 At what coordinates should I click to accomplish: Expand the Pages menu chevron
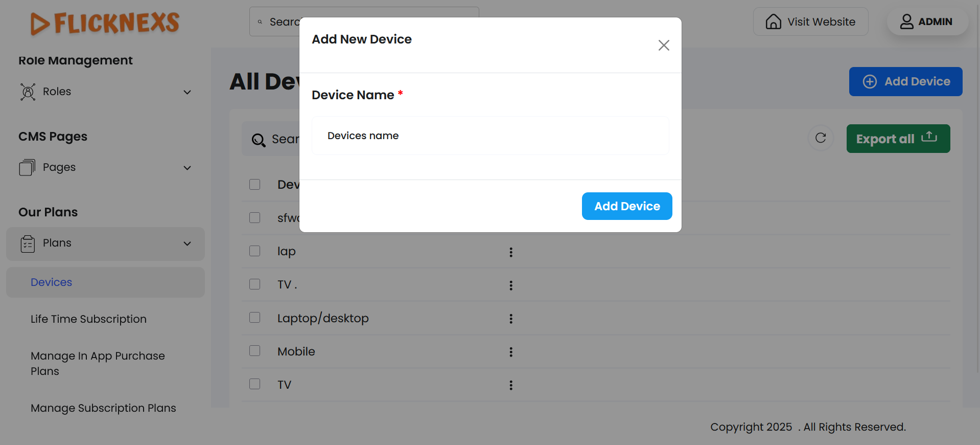[188, 168]
